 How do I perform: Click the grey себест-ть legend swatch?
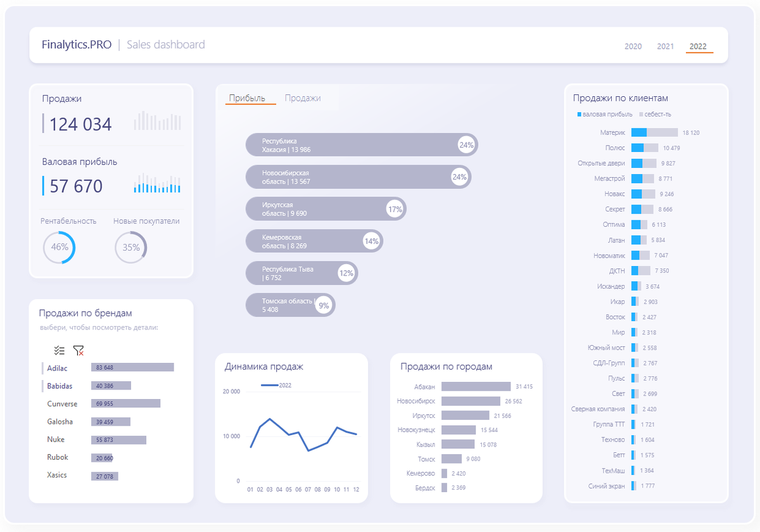click(641, 114)
